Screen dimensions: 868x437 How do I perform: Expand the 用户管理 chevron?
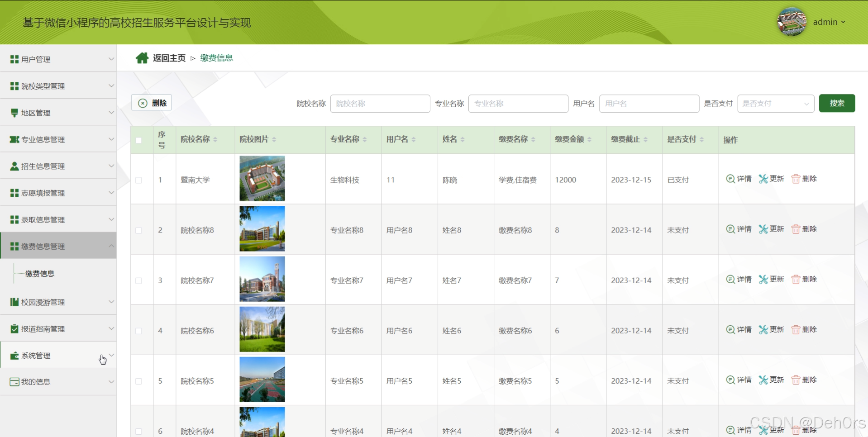click(x=111, y=59)
